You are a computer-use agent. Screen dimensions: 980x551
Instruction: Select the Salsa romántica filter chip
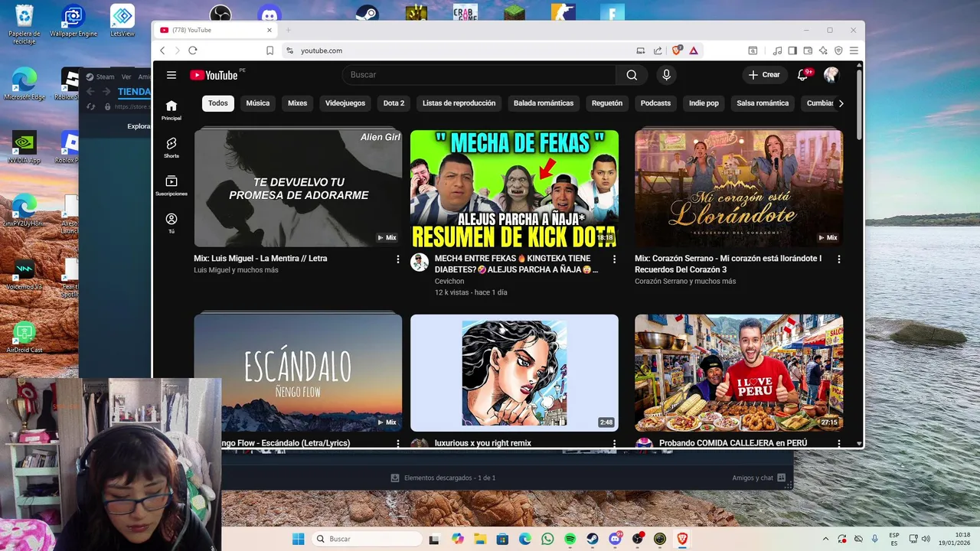(763, 103)
